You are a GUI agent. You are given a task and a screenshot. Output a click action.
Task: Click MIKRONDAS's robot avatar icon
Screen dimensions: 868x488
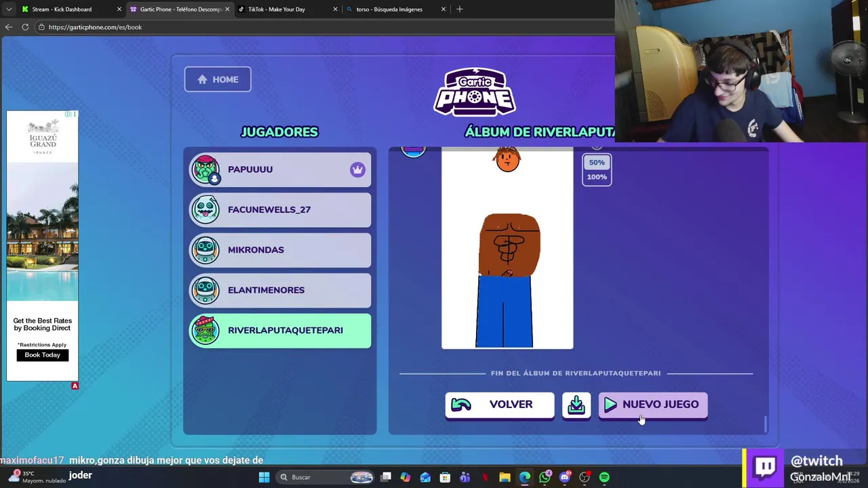(205, 249)
